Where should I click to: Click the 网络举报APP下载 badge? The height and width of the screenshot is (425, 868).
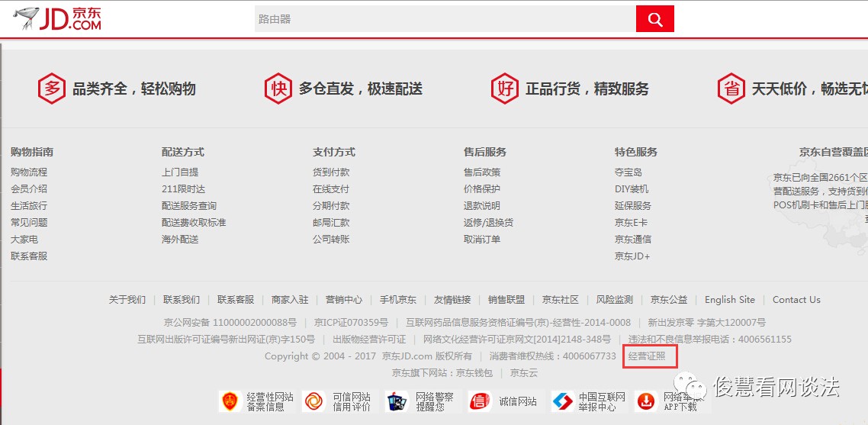tap(671, 401)
